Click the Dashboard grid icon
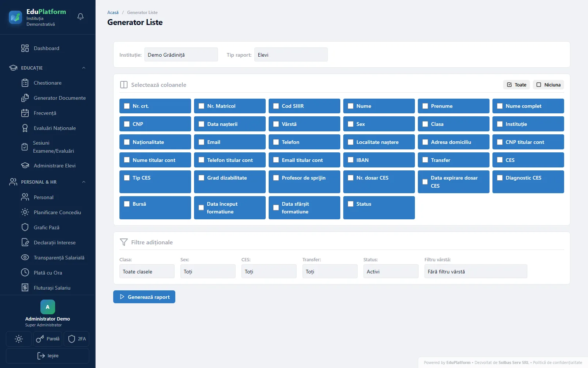The height and width of the screenshot is (368, 588). point(25,48)
